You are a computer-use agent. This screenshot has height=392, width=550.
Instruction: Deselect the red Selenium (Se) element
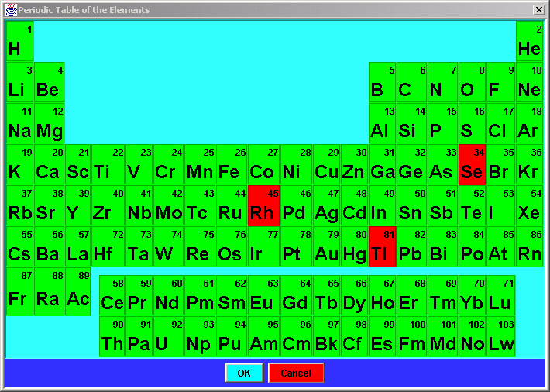(472, 164)
